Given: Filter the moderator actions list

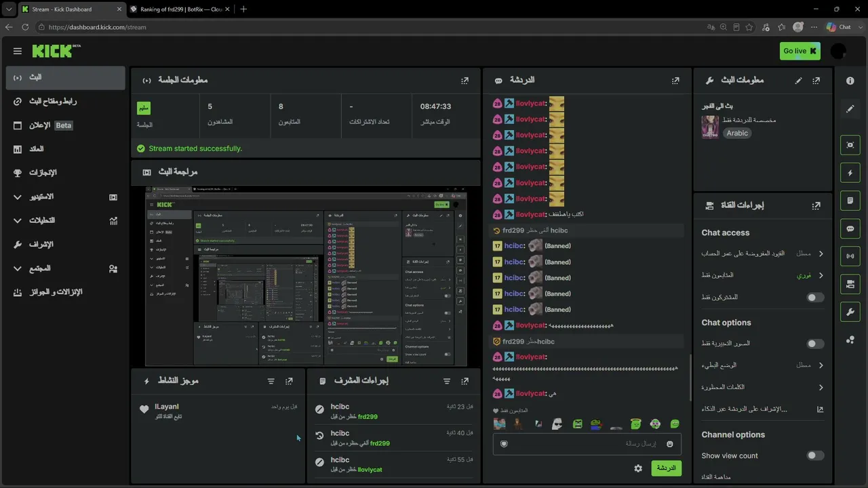Looking at the screenshot, I should [447, 382].
